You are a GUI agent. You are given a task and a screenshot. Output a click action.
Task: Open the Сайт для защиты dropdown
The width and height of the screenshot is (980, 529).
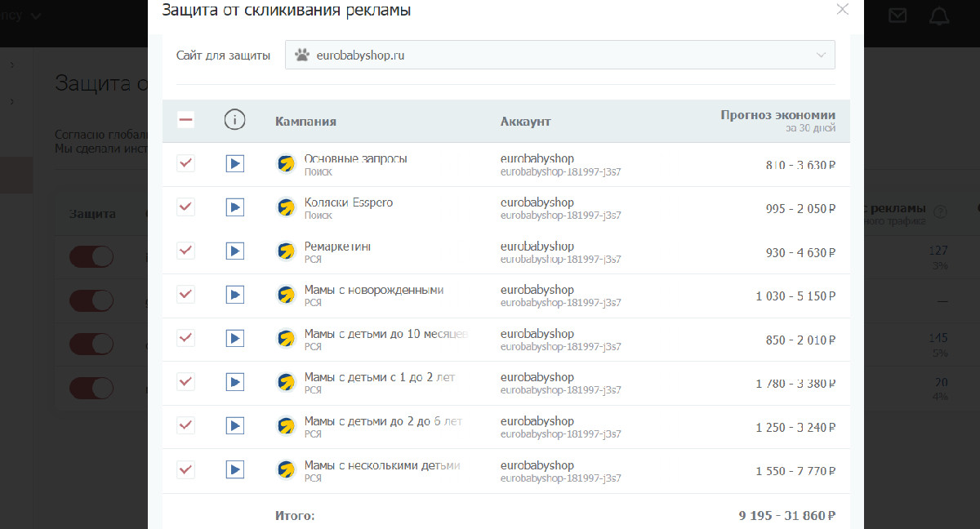pos(560,55)
